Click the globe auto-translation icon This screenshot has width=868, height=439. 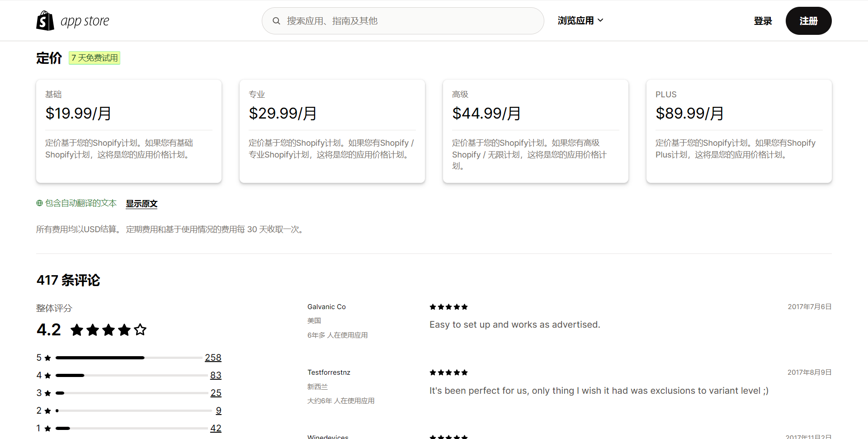pos(39,203)
